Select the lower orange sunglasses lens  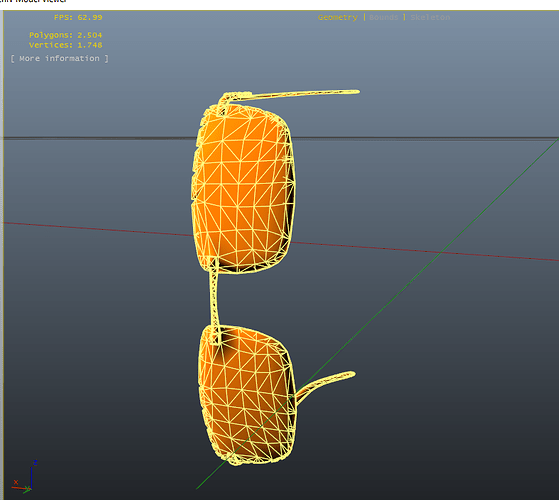[x=247, y=395]
